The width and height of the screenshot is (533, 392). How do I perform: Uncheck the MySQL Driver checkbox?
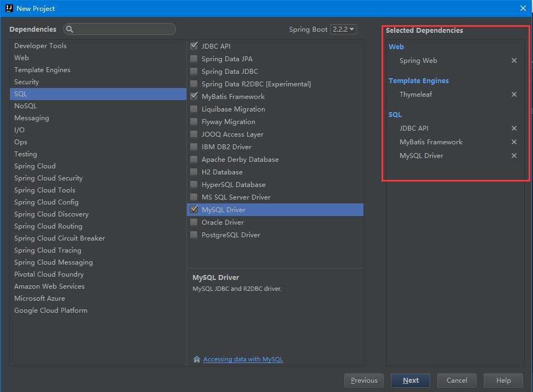point(194,209)
